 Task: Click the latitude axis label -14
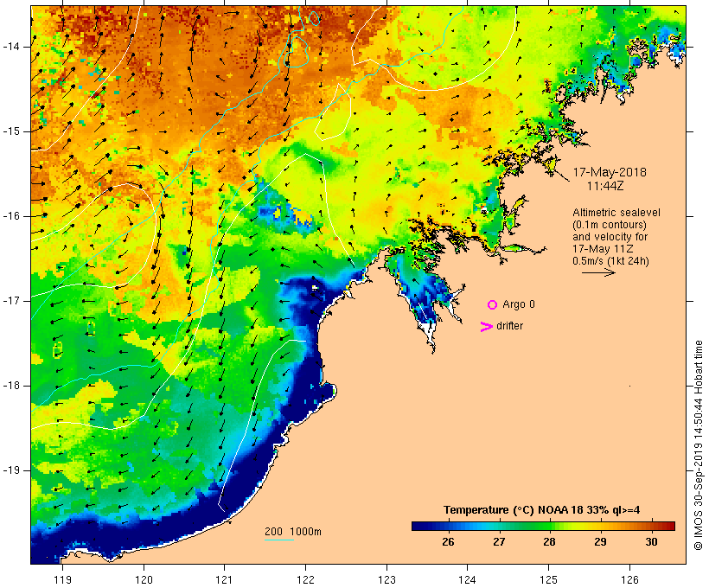click(x=10, y=47)
